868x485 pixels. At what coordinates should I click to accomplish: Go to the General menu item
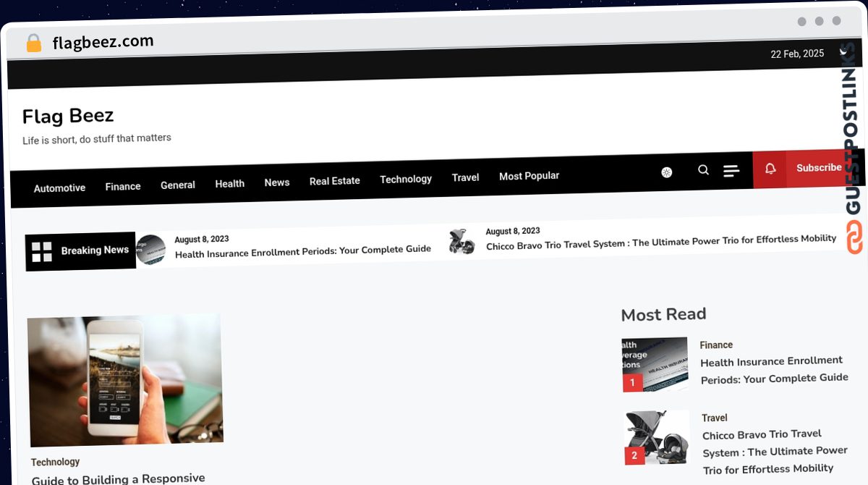[x=178, y=185]
